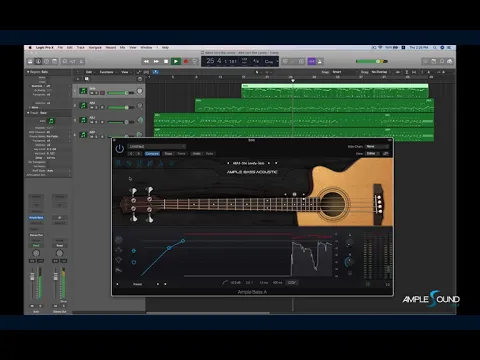
Task: Collapse the Track Solo inspector section
Action: coord(28,113)
